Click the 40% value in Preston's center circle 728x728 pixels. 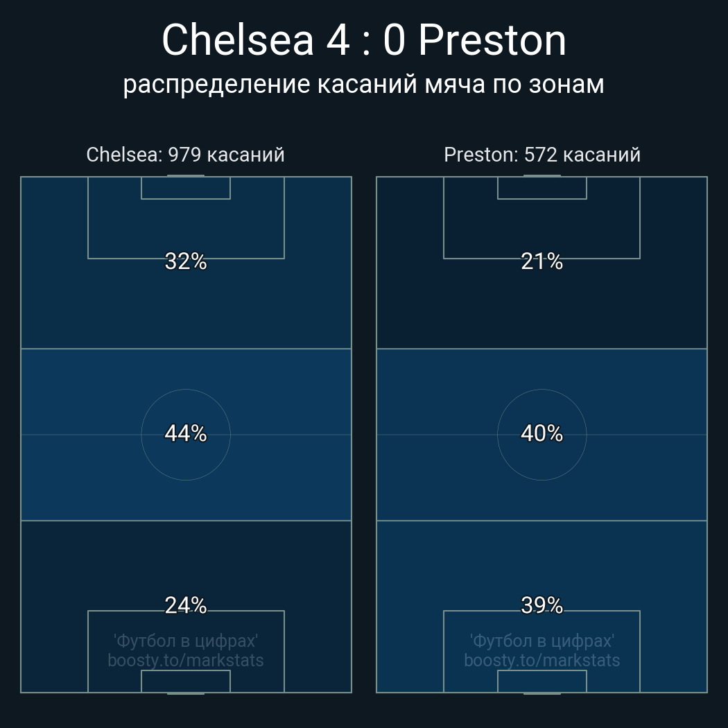tap(541, 433)
